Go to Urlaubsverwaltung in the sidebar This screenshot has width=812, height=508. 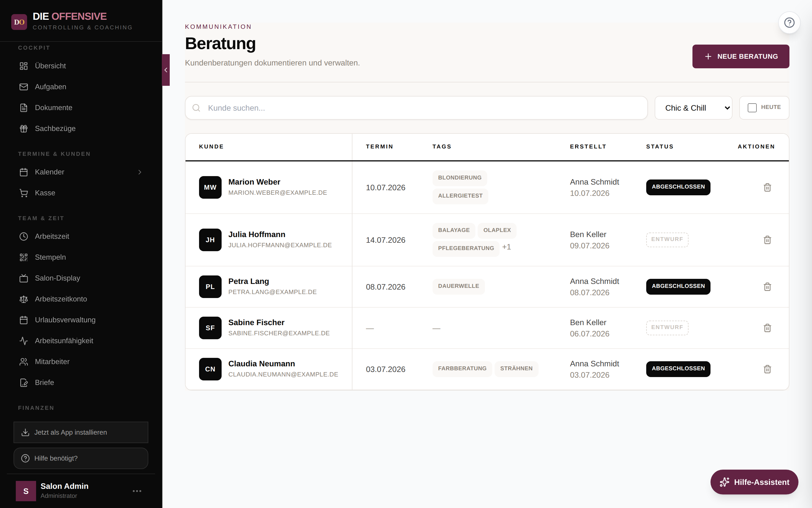[x=81, y=320]
